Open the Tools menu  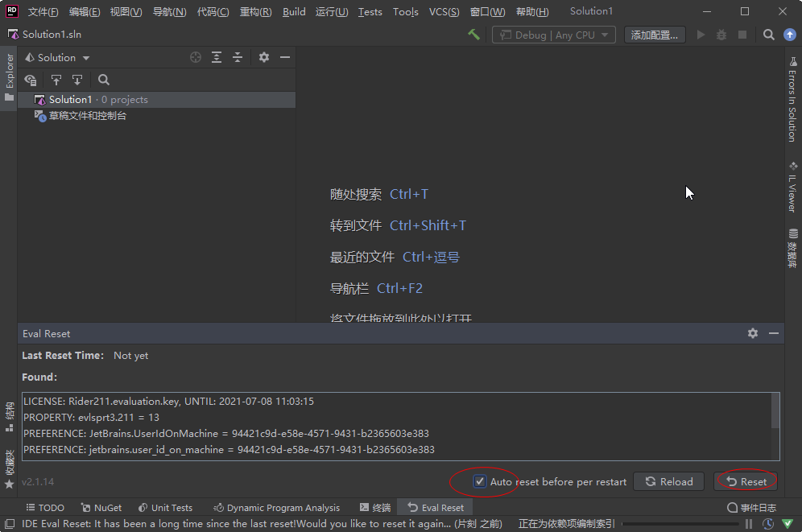pos(406,12)
